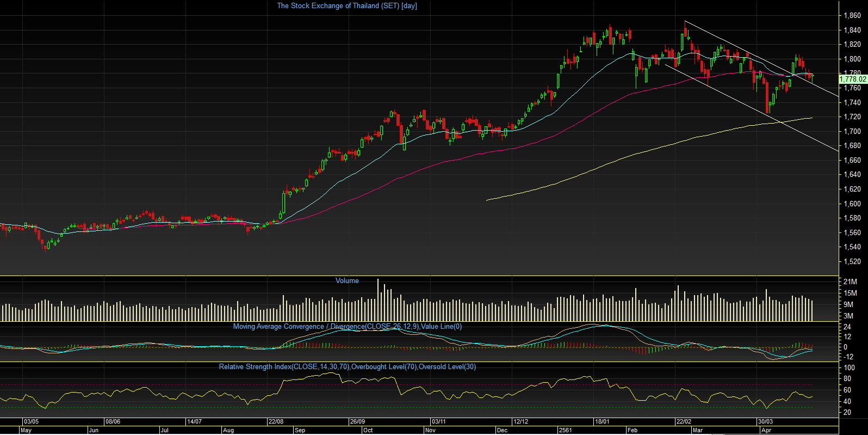Pick 1,800 on the price scale
Viewport: 868px width, 435px height.
tap(852, 59)
